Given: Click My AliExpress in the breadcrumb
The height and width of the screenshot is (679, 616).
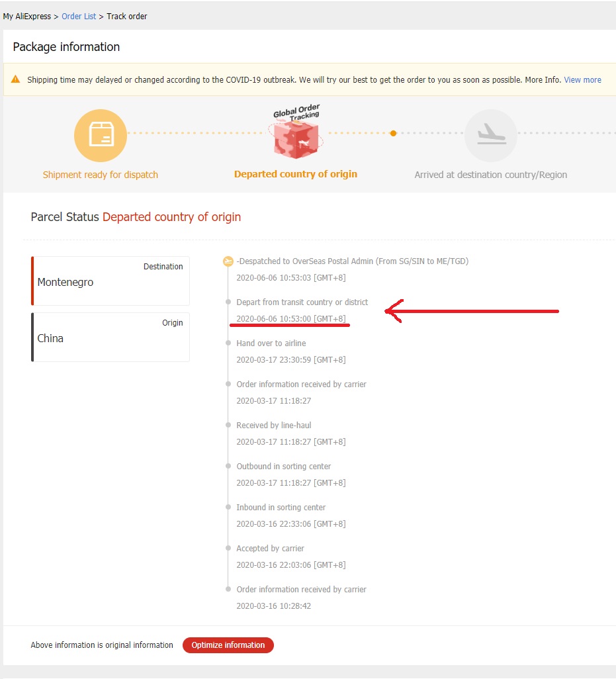Looking at the screenshot, I should point(27,17).
